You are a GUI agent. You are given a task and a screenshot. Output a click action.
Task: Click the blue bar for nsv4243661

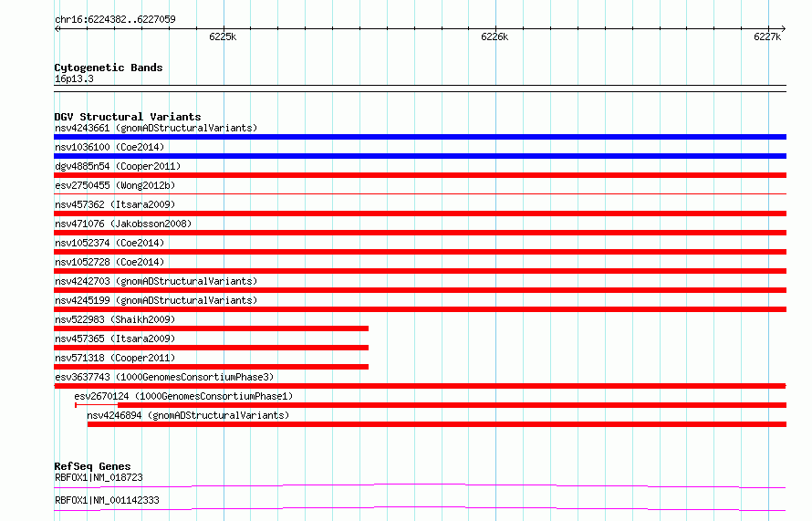(x=420, y=137)
